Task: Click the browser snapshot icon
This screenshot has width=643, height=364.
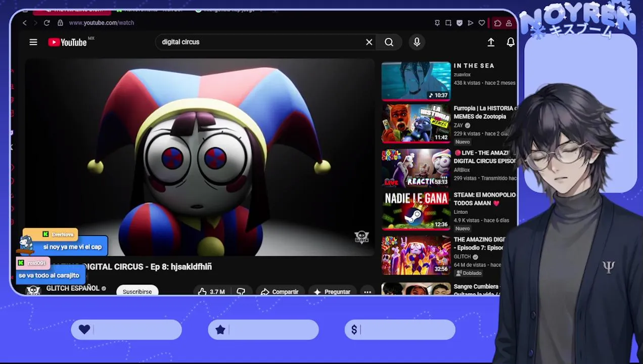Action: click(x=448, y=23)
